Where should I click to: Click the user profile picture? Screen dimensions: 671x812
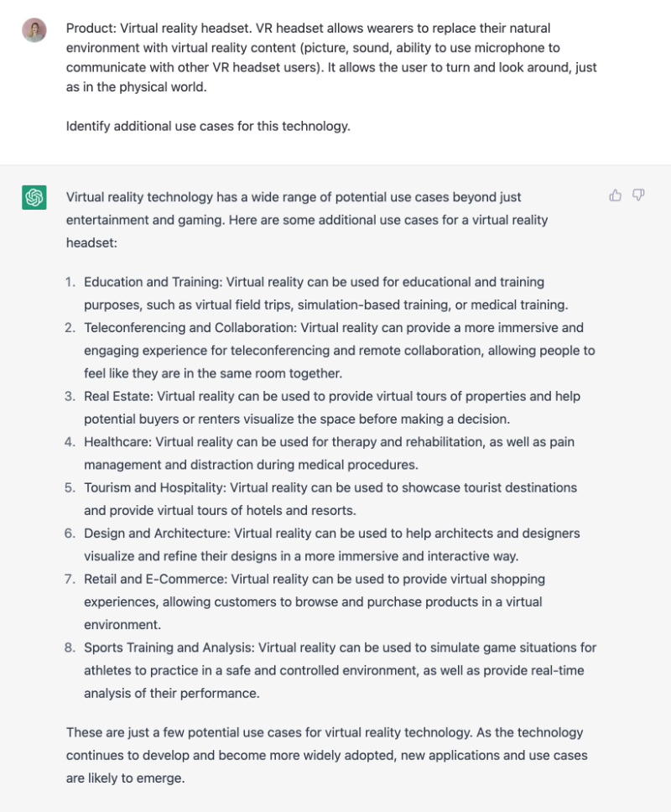(x=34, y=31)
